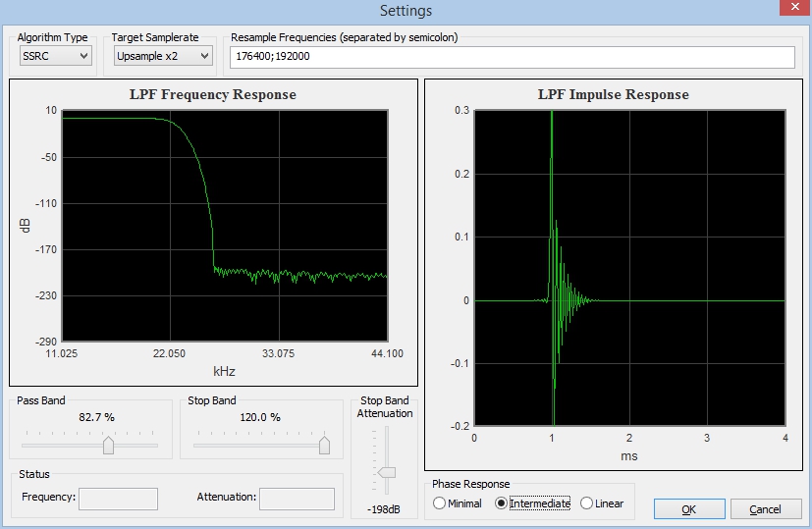Viewport: 812px width, 529px height.
Task: Select the Minimal phase response option
Action: point(439,503)
